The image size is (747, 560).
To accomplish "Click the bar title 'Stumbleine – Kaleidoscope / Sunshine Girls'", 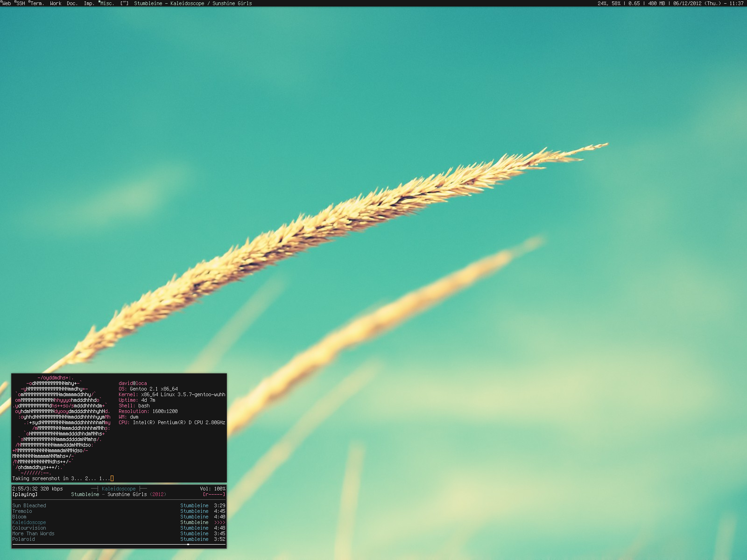I will [x=193, y=3].
